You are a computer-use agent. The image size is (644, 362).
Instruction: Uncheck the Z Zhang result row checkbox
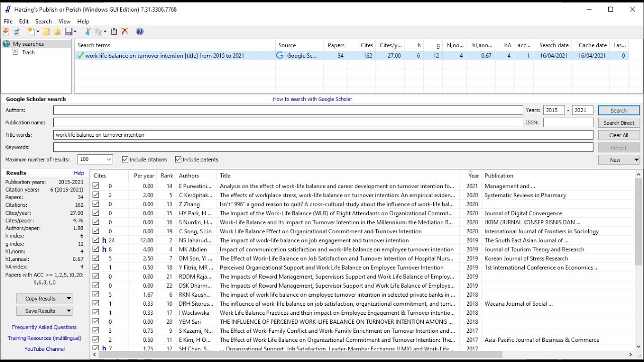coord(96,204)
